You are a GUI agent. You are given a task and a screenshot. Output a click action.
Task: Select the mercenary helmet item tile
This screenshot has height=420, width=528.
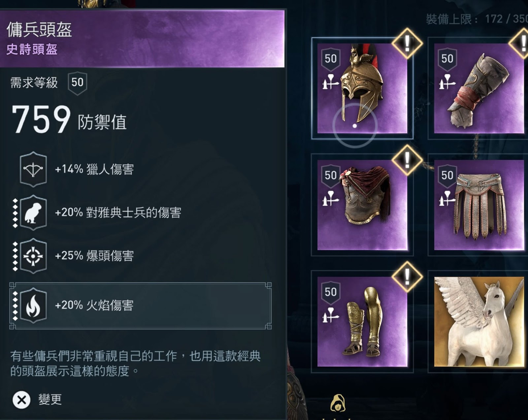[362, 88]
